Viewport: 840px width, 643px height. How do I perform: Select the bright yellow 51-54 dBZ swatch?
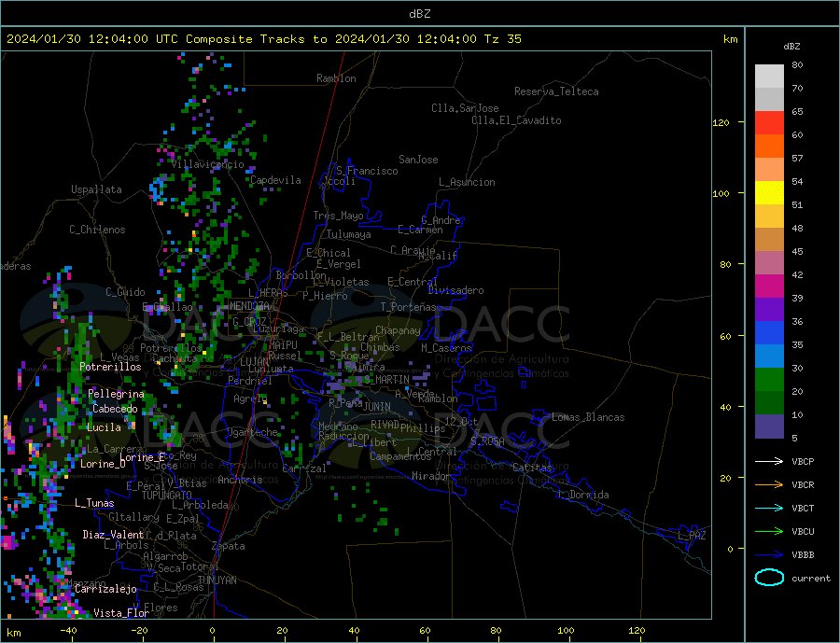(769, 193)
